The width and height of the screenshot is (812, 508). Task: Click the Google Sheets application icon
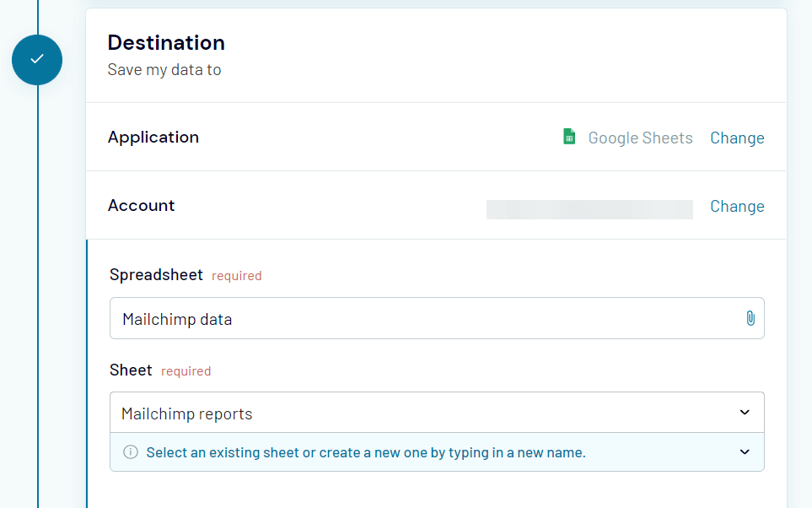click(569, 137)
